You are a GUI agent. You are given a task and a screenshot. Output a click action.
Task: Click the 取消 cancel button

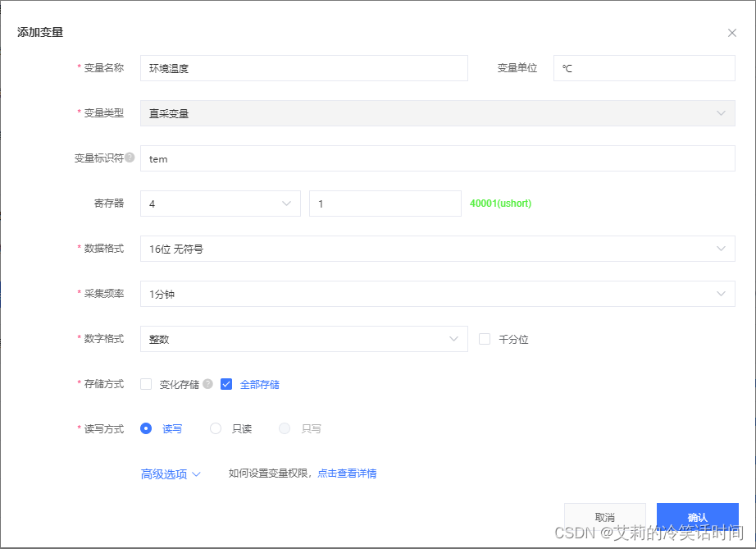click(x=604, y=517)
